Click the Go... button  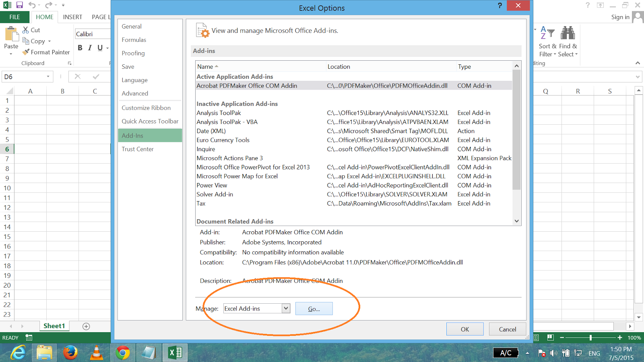[314, 309]
